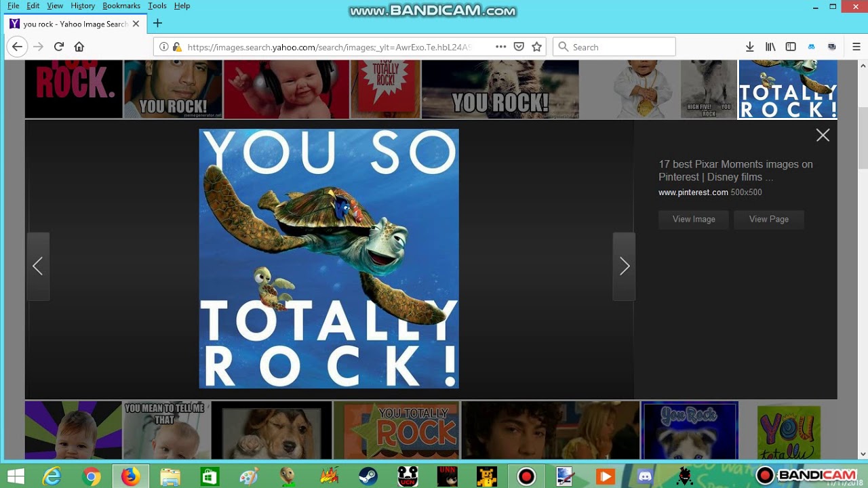Select the baby on purple-green rays thumbnail

73,430
